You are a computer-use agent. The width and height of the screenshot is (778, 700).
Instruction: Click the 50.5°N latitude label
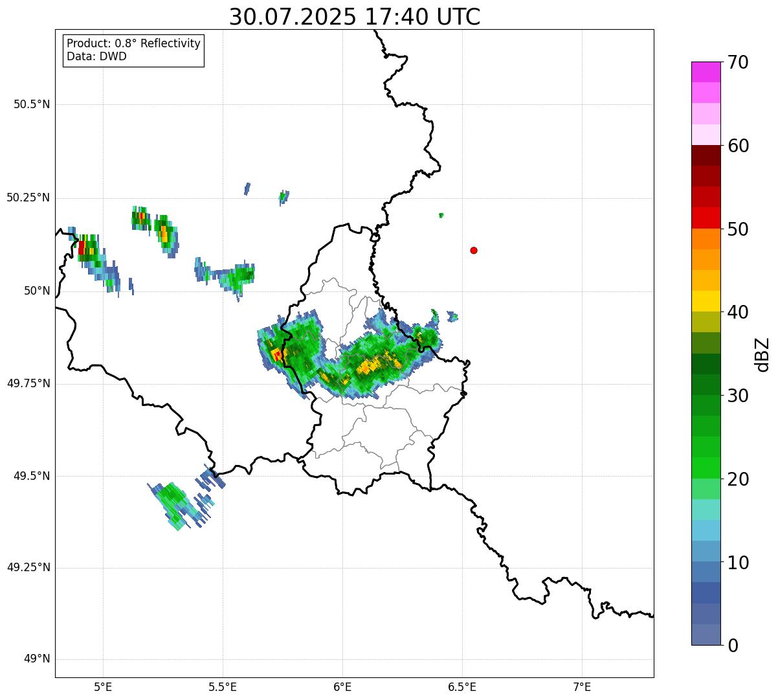click(x=31, y=104)
